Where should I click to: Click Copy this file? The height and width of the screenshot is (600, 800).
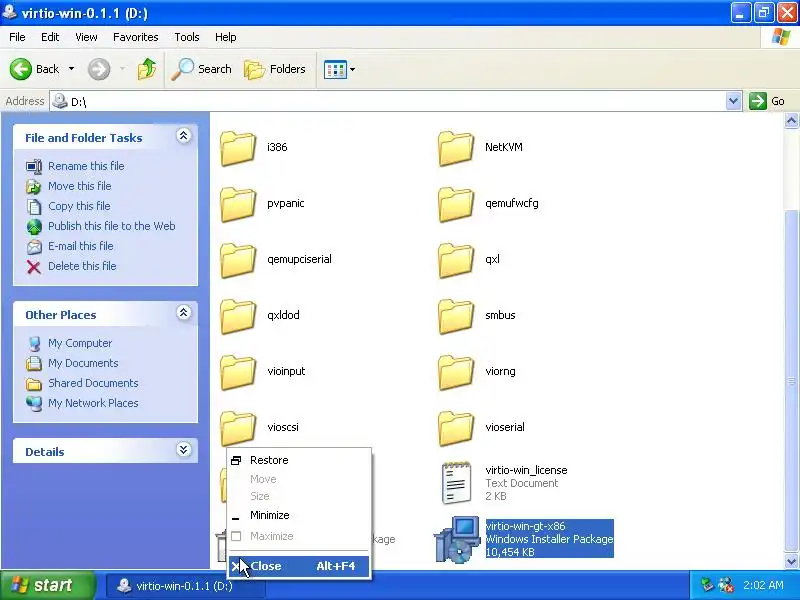coord(79,206)
